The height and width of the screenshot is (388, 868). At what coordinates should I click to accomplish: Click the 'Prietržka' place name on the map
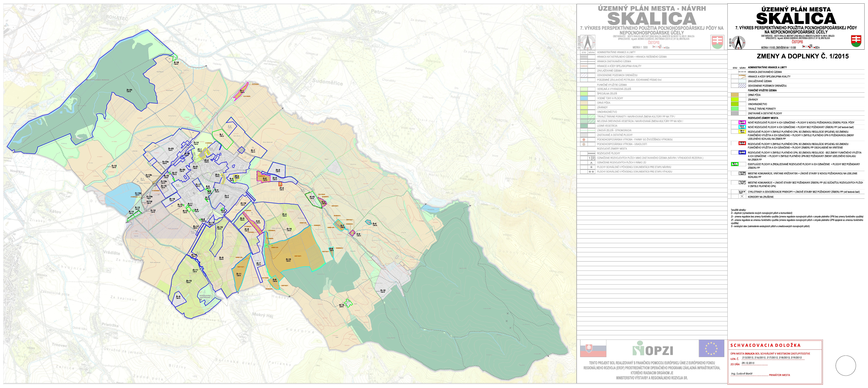[110, 325]
